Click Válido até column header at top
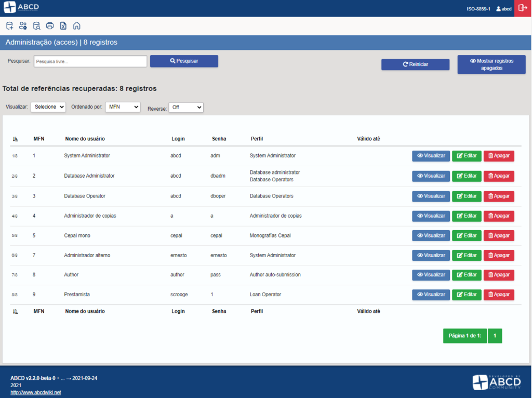The width and height of the screenshot is (532, 398). (x=368, y=139)
